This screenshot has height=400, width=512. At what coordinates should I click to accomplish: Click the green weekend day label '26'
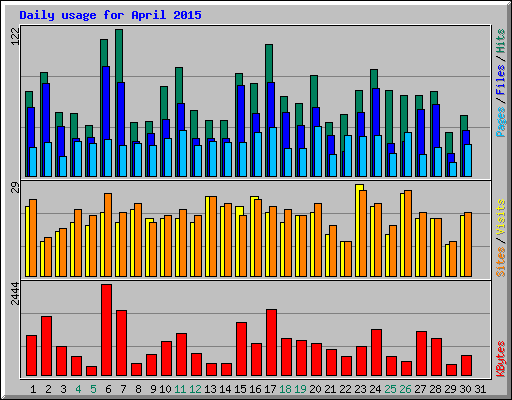click(x=405, y=389)
